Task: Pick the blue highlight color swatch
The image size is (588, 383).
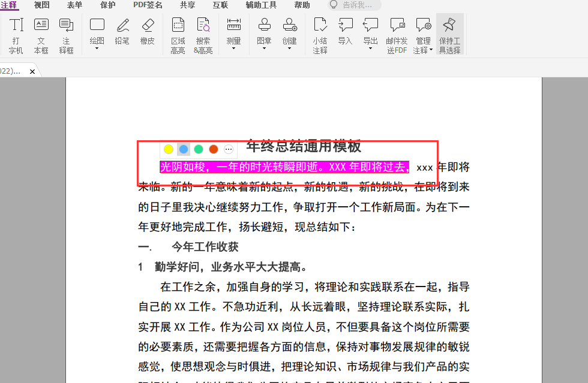Action: pos(184,149)
